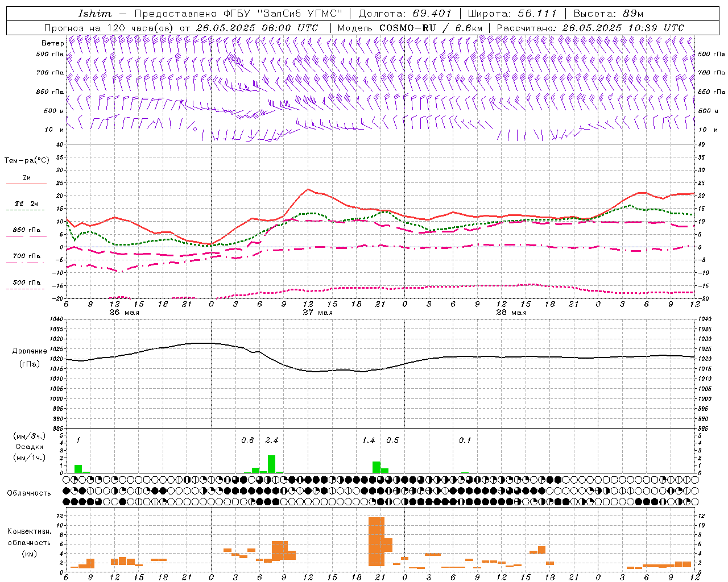728x582 pixels.
Task: Click the precipitation value '0.6'
Action: point(247,440)
